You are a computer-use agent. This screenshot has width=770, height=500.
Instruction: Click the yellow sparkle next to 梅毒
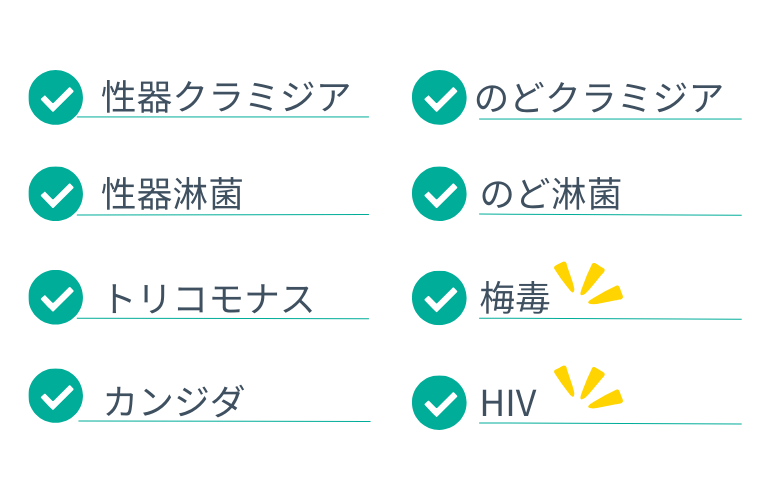coord(589,282)
